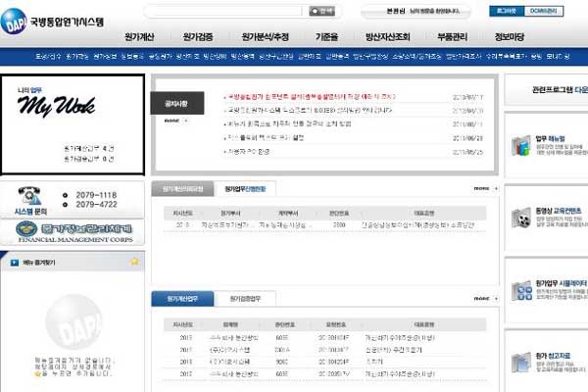Expand the notices list with 'more'
Screen dimensions: 588x392
[172, 121]
